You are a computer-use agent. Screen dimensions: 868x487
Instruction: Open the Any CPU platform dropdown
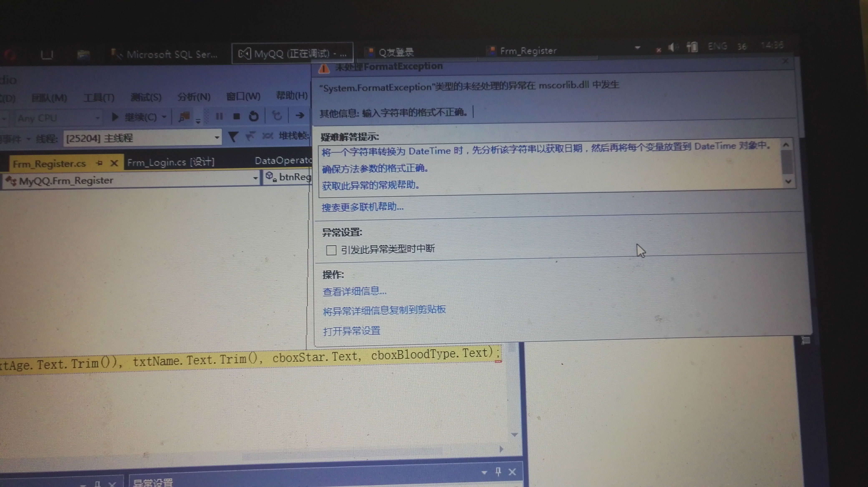click(x=58, y=118)
